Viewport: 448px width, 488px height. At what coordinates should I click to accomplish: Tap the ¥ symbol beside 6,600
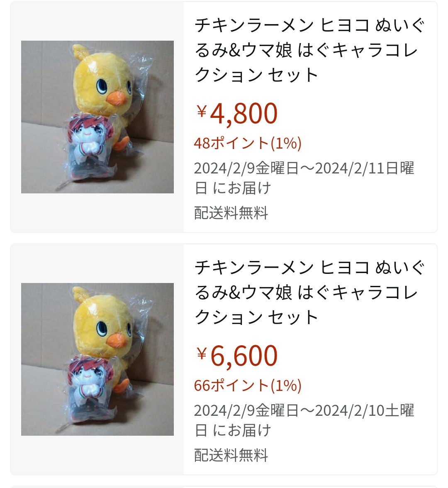(202, 354)
